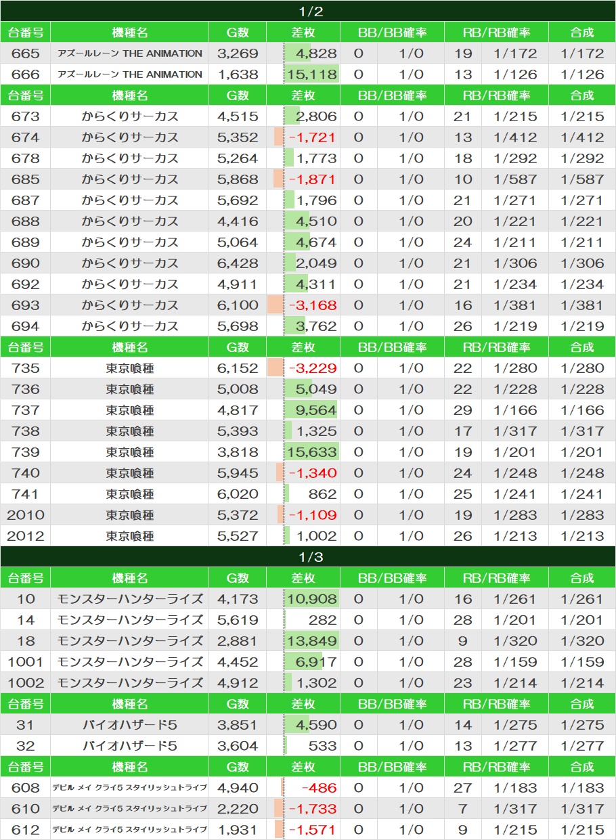Image resolution: width=616 pixels, height=840 pixels.
Task: Click the difference value 862
Action: (322, 494)
